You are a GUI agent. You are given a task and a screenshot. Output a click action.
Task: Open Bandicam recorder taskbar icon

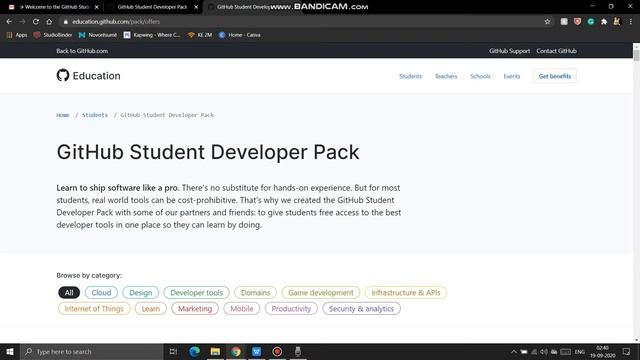click(277, 351)
